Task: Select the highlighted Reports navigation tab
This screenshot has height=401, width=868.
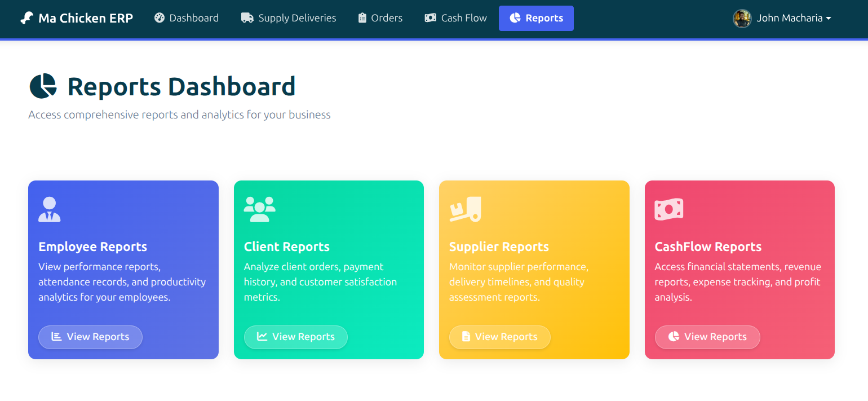Action: pyautogui.click(x=536, y=18)
